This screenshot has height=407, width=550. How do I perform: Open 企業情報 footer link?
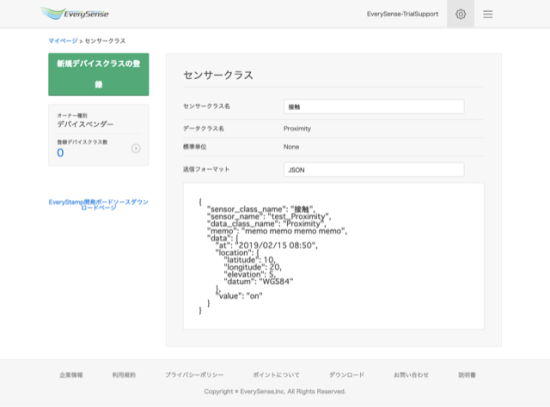[71, 375]
